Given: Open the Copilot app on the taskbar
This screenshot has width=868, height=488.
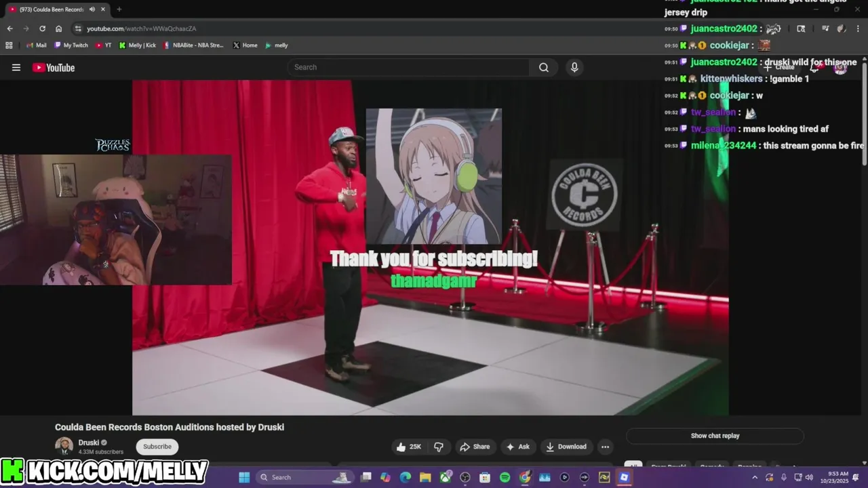Looking at the screenshot, I should pos(386,477).
